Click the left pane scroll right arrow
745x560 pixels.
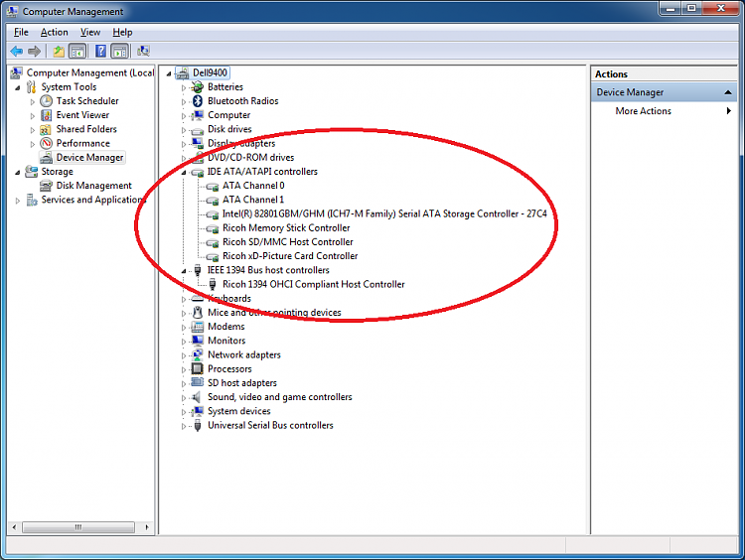pyautogui.click(x=147, y=527)
